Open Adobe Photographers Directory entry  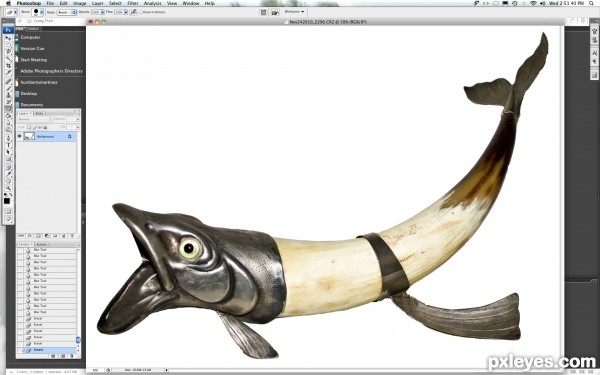(x=51, y=71)
